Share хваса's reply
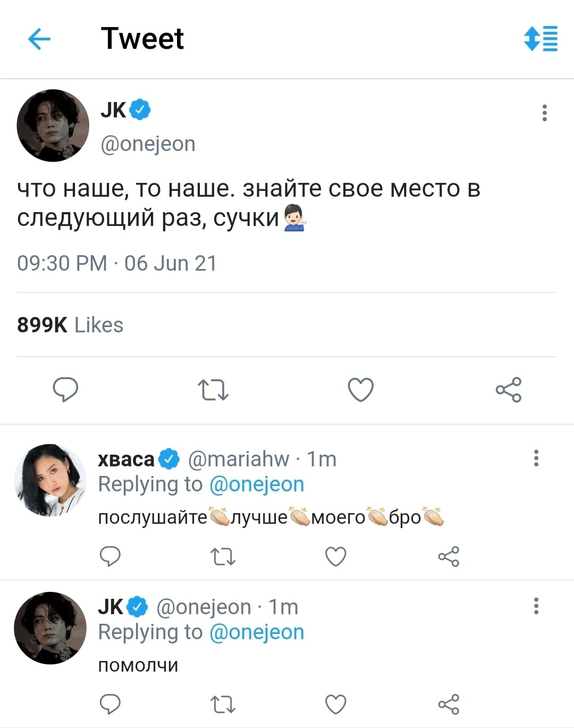574x728 pixels. (449, 556)
